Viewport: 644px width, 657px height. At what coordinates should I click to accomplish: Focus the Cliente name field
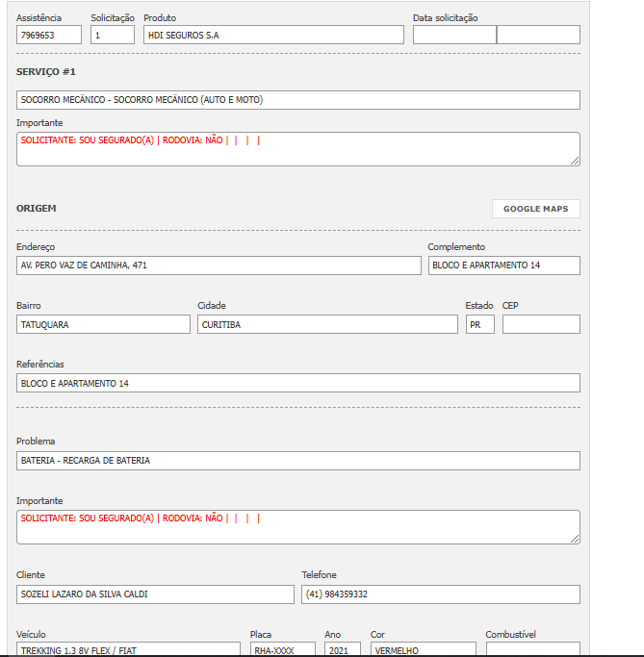point(155,594)
